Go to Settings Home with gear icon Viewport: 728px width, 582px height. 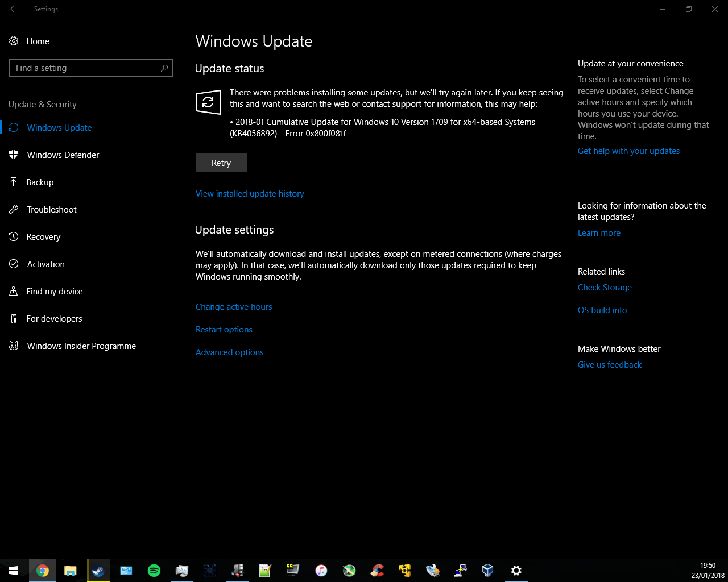click(30, 41)
